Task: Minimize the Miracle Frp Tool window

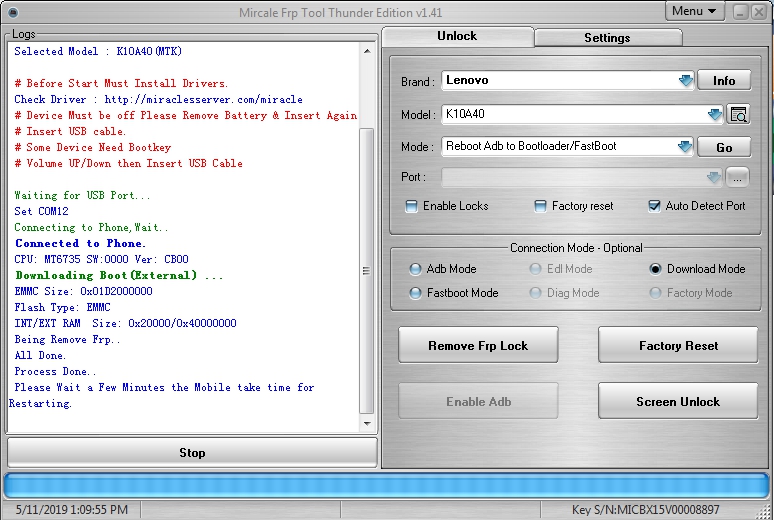Action: pyautogui.click(x=740, y=12)
